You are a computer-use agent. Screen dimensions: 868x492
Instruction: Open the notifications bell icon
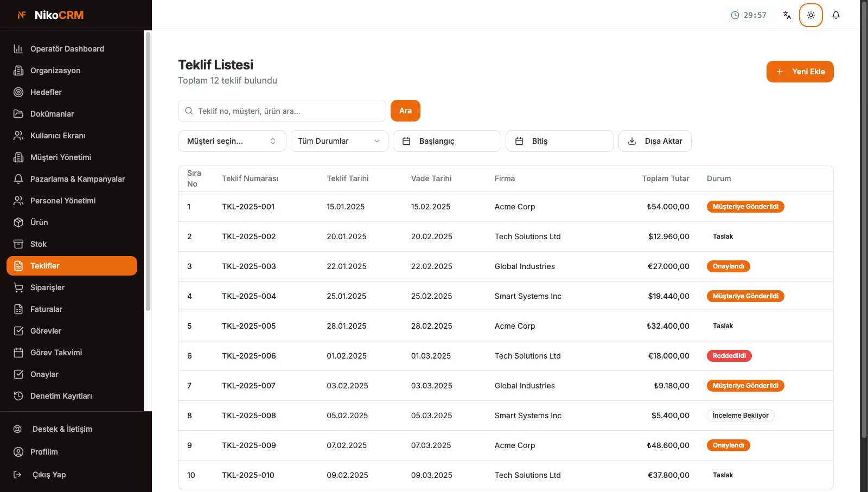click(x=836, y=15)
